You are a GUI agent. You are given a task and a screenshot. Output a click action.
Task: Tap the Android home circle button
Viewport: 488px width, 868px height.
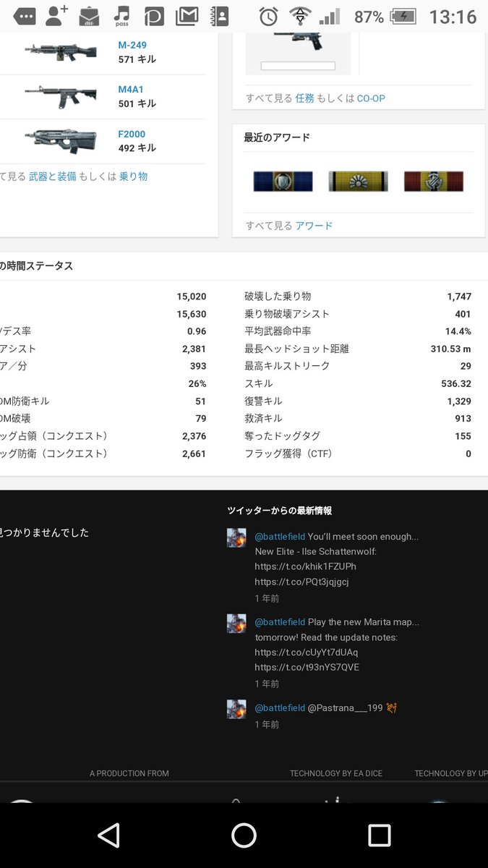[x=244, y=835]
